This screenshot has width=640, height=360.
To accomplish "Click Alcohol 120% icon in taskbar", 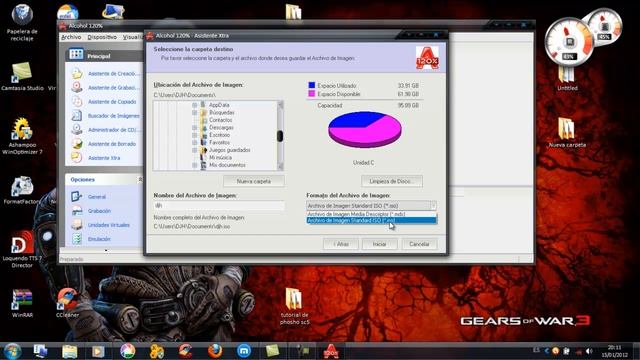I will pyautogui.click(x=330, y=351).
